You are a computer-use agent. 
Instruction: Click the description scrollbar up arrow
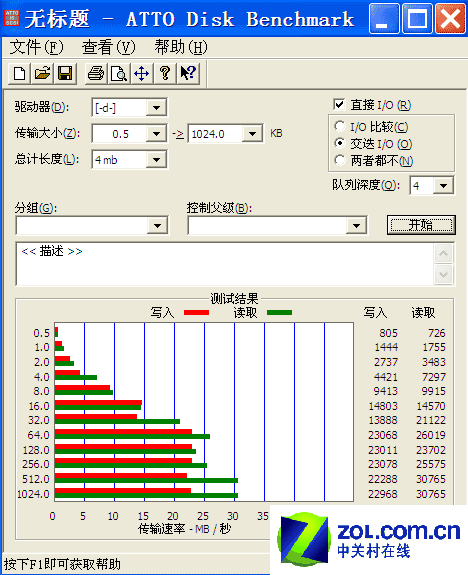tap(443, 253)
